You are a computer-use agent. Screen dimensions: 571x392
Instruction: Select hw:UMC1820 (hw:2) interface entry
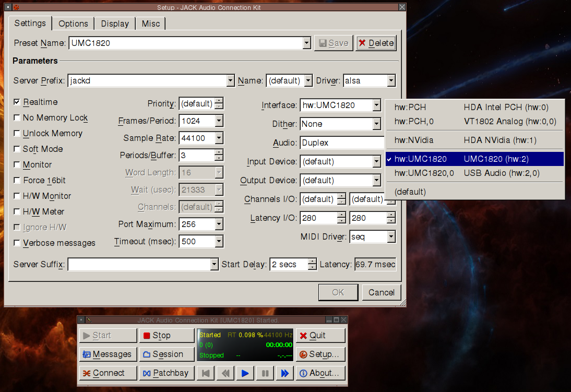point(474,159)
